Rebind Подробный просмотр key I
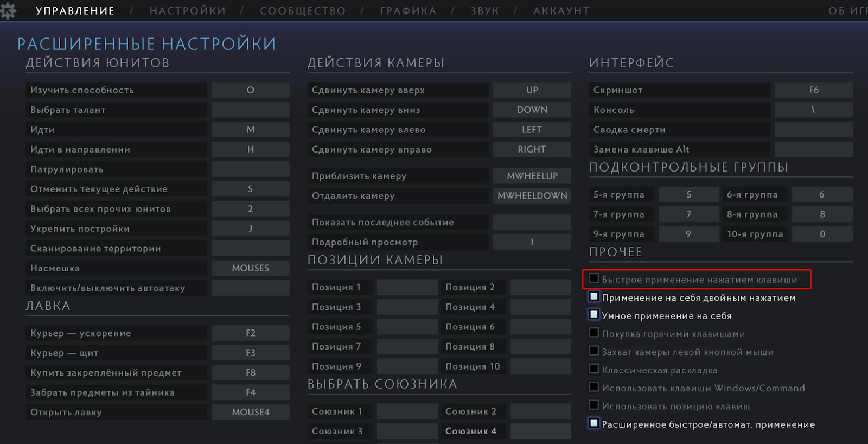Screen dimensions: 868x444 point(532,242)
